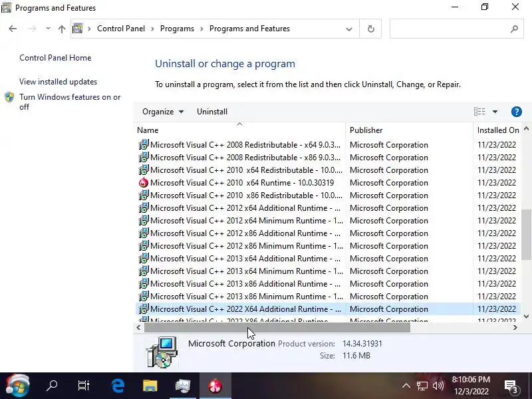This screenshot has width=532, height=399.
Task: Open Help with the question mark icon
Action: (517, 112)
